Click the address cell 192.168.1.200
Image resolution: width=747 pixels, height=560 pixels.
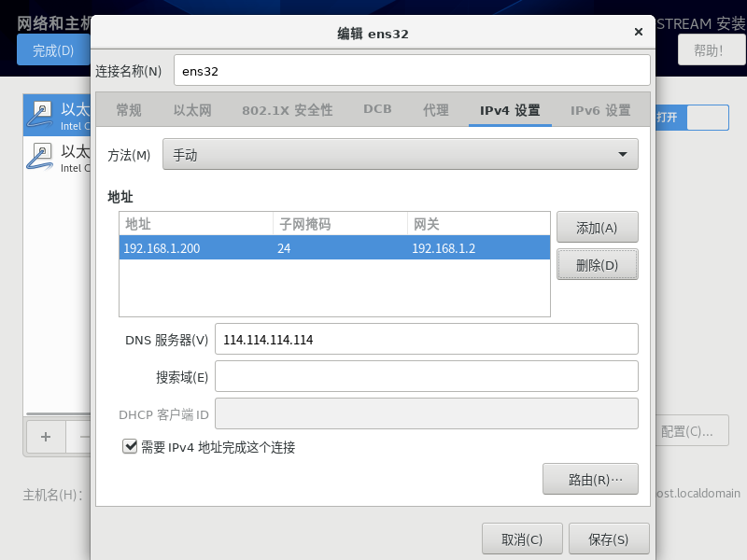point(162,248)
